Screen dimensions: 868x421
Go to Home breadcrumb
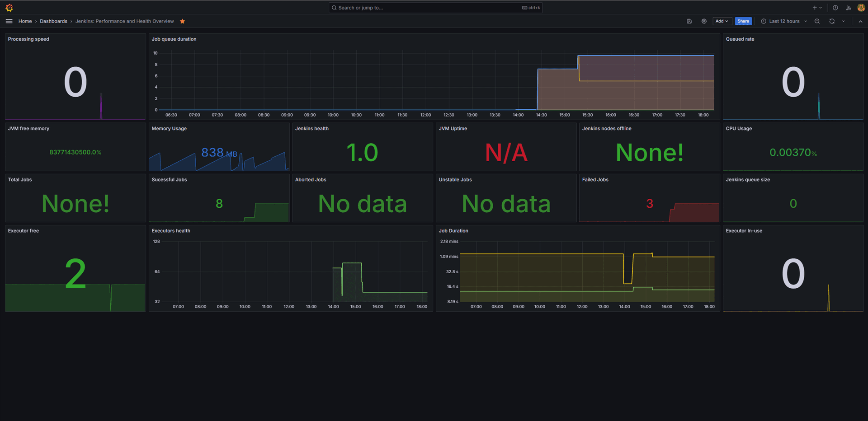coord(25,21)
